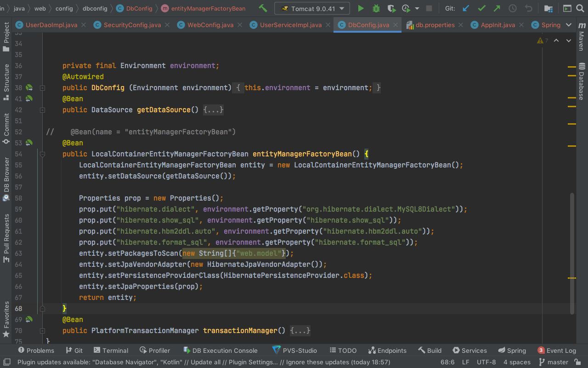Image resolution: width=588 pixels, height=368 pixels.
Task: Click Git rollback undo icon
Action: point(528,8)
